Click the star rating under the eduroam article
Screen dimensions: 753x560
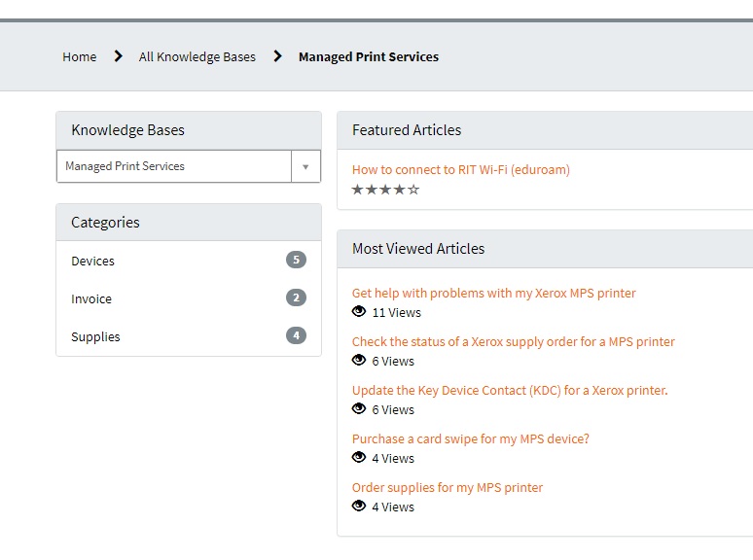coord(385,190)
